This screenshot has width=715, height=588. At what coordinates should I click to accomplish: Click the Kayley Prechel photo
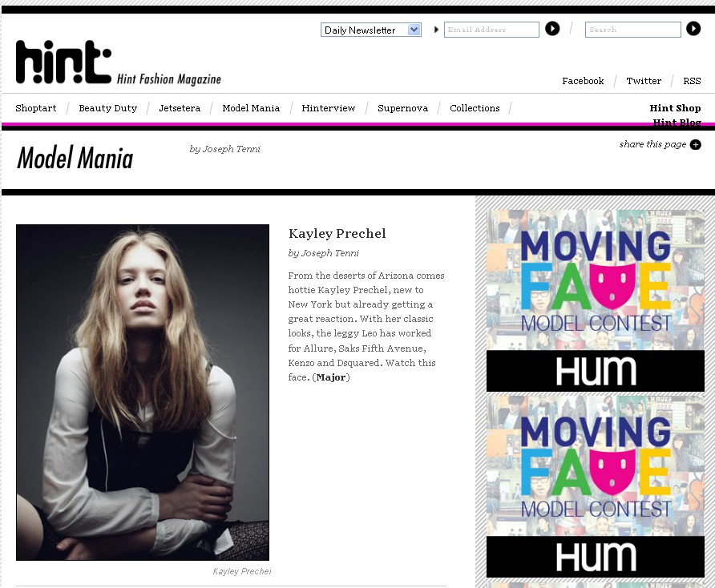tap(143, 392)
